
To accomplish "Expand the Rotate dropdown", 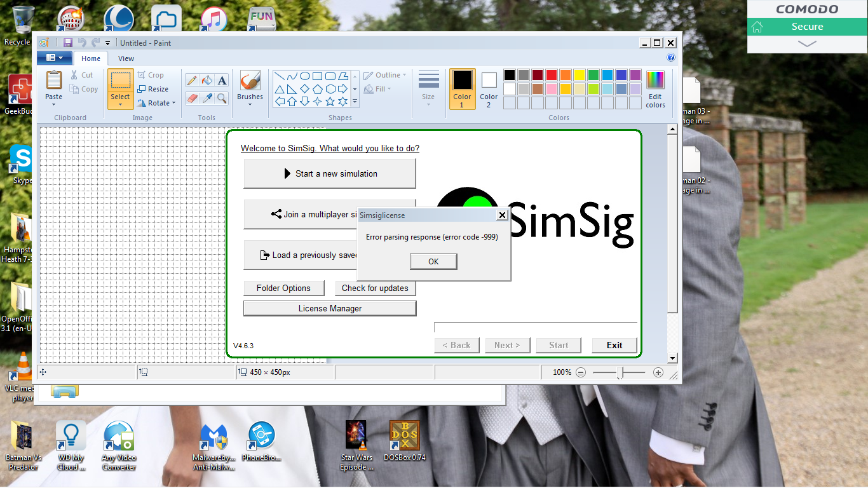I will pyautogui.click(x=173, y=103).
